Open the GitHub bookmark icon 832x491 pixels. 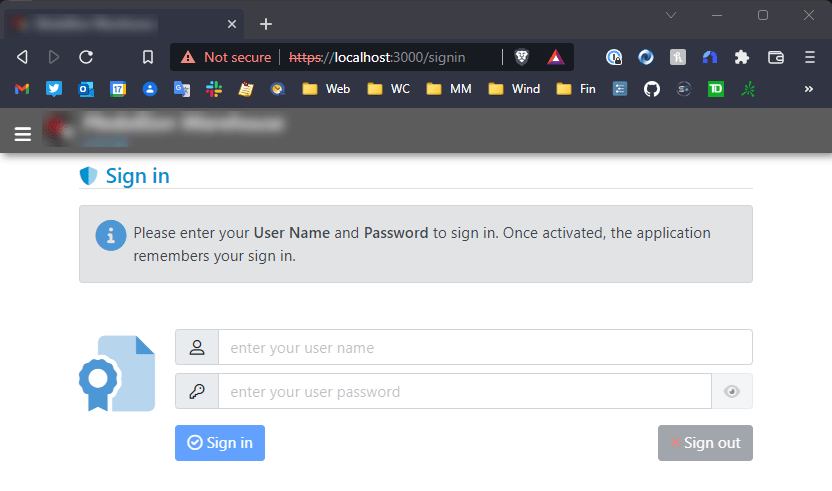click(x=652, y=89)
